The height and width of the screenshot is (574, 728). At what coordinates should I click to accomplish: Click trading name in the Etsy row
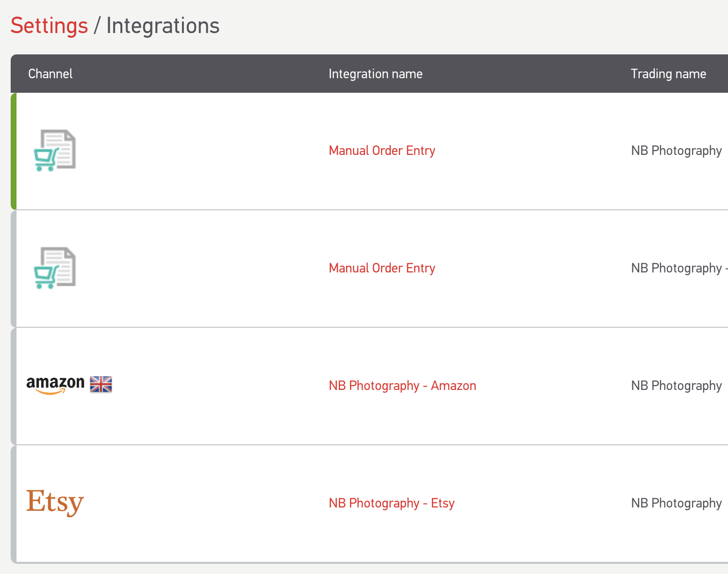point(676,503)
